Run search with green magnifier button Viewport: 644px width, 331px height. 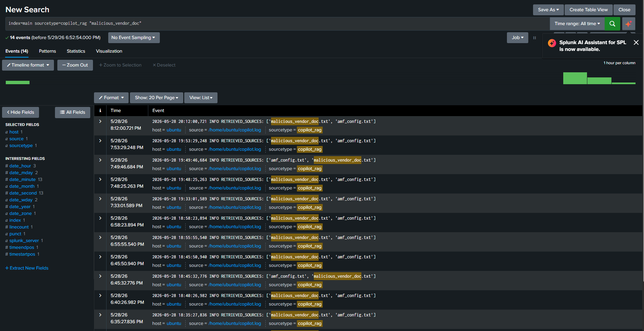click(x=612, y=24)
